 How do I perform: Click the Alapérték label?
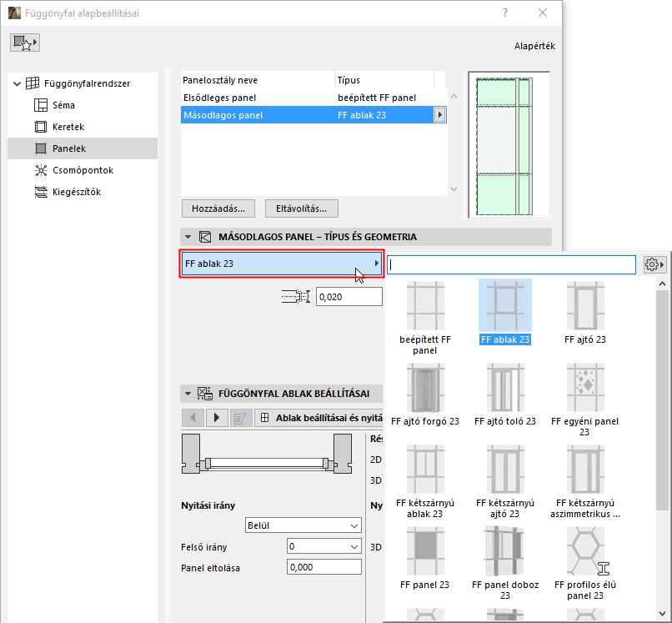pyautogui.click(x=534, y=46)
